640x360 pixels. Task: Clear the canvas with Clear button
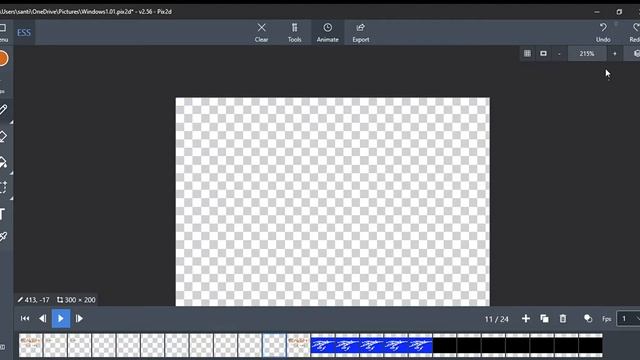(261, 33)
